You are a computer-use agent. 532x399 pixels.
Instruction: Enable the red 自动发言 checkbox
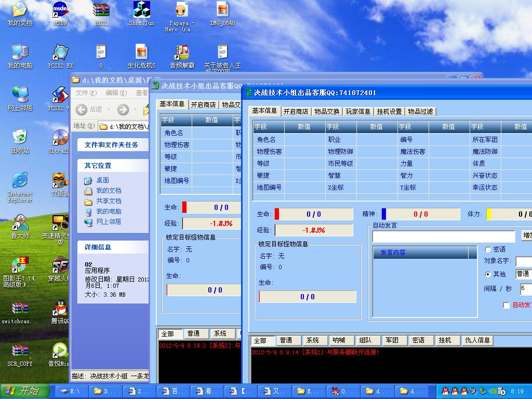coord(506,305)
